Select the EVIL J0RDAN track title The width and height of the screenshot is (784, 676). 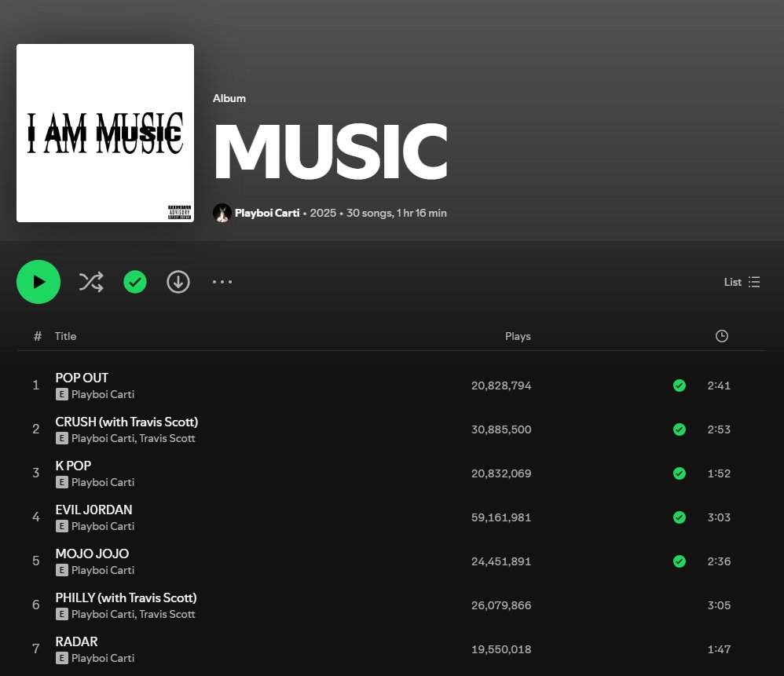[93, 510]
